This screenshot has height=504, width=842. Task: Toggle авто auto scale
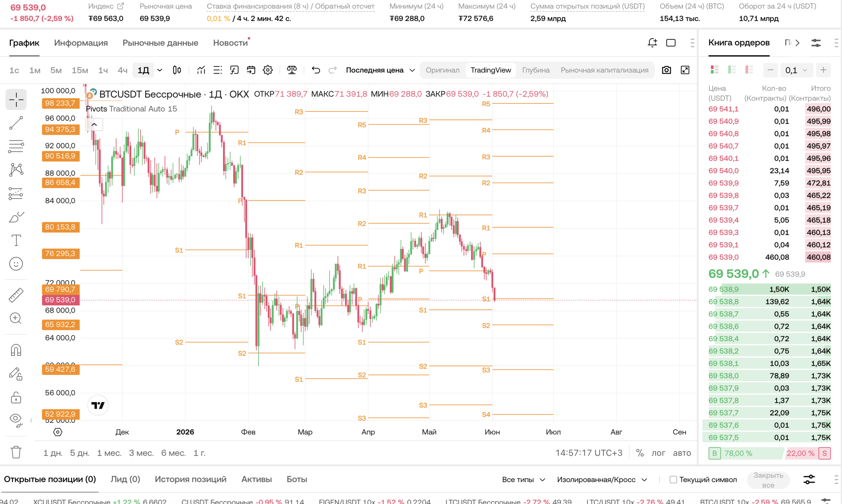[x=682, y=453]
